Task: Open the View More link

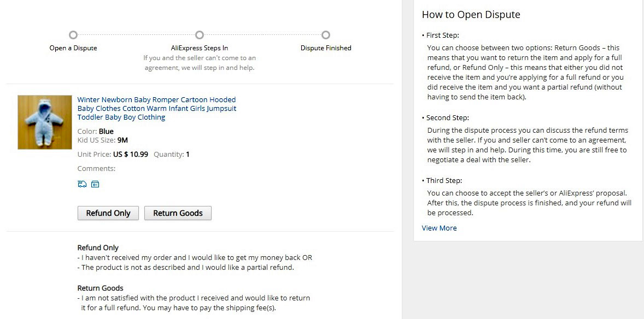Action: pyautogui.click(x=439, y=228)
